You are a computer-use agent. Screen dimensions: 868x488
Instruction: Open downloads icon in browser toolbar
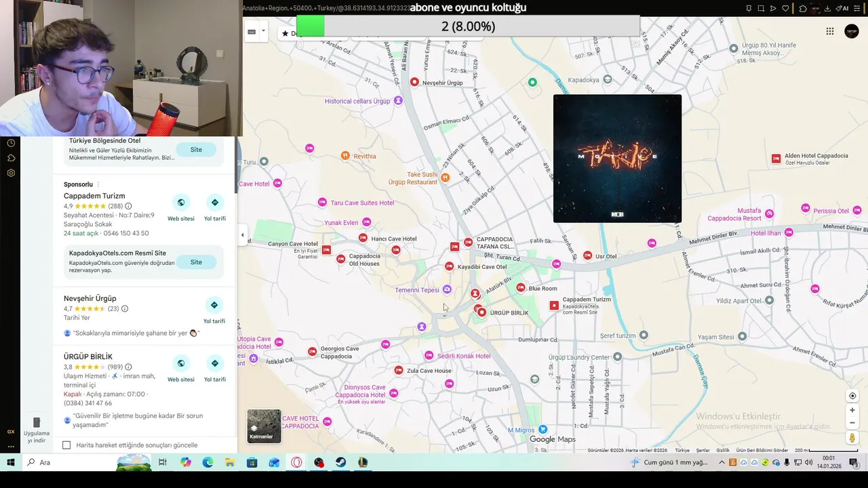point(828,8)
